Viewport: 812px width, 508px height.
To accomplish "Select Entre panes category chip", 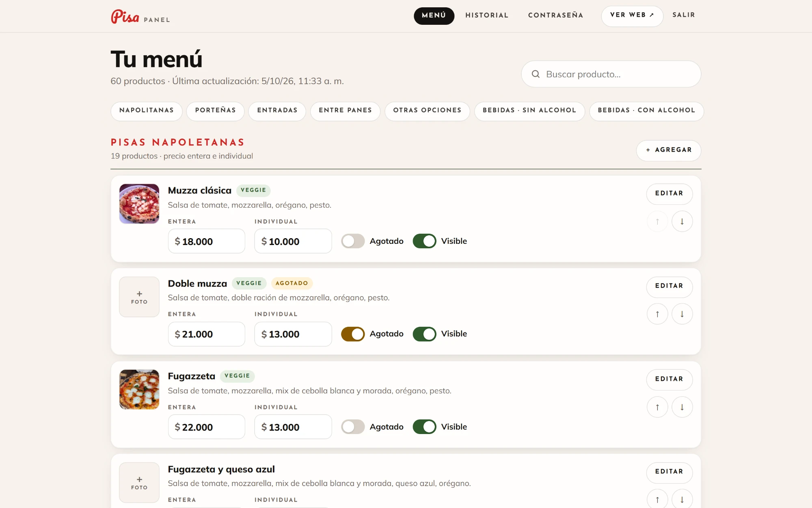I will click(345, 111).
